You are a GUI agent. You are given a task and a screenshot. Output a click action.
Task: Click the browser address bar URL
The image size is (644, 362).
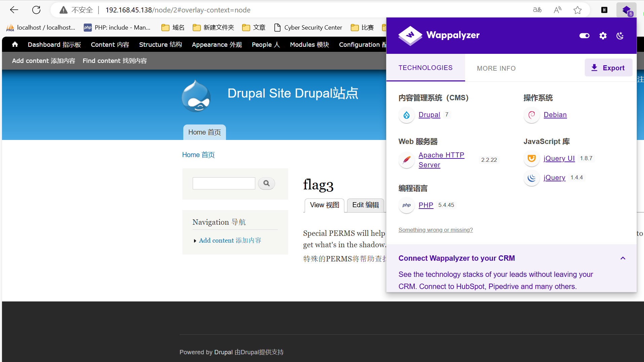178,10
